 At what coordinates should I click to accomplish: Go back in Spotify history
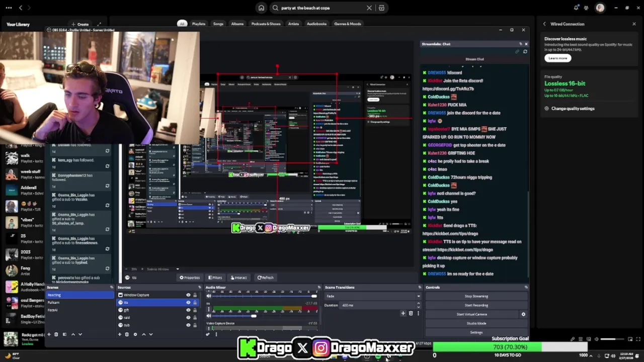coord(21,8)
